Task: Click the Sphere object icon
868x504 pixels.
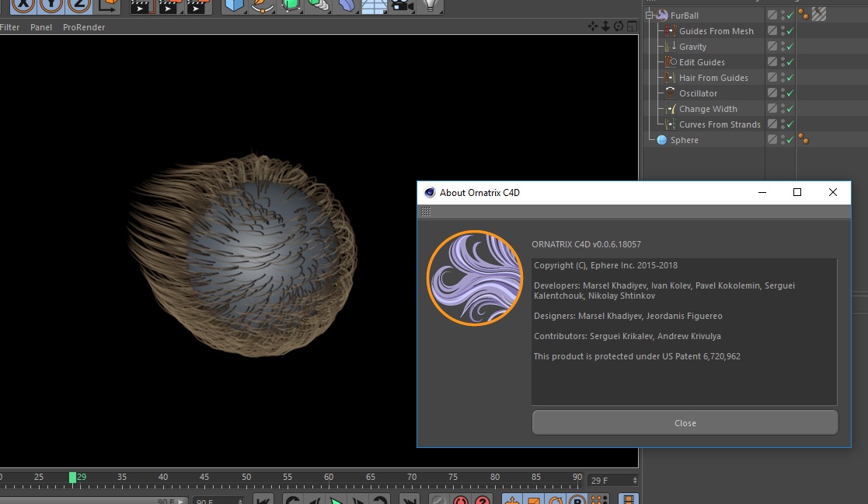Action: click(662, 140)
